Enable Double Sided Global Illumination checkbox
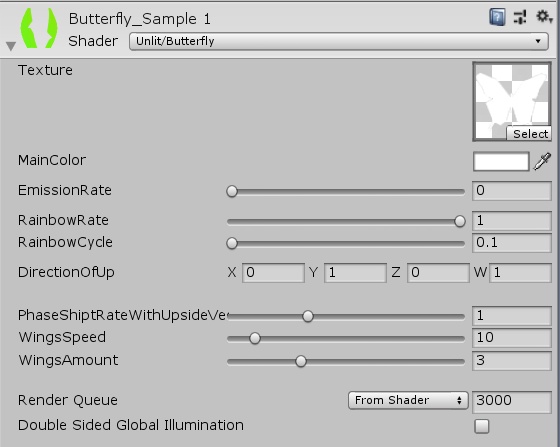The image size is (560, 447). click(481, 426)
